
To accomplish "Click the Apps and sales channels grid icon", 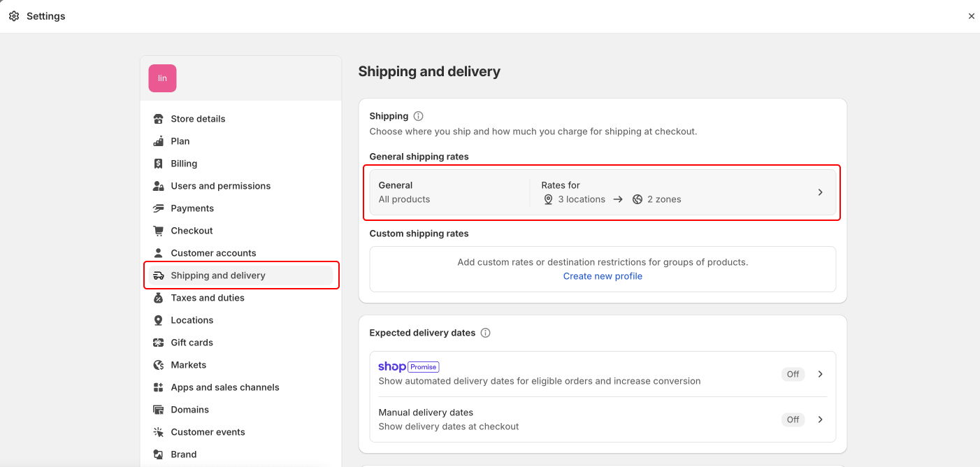I will pos(158,387).
